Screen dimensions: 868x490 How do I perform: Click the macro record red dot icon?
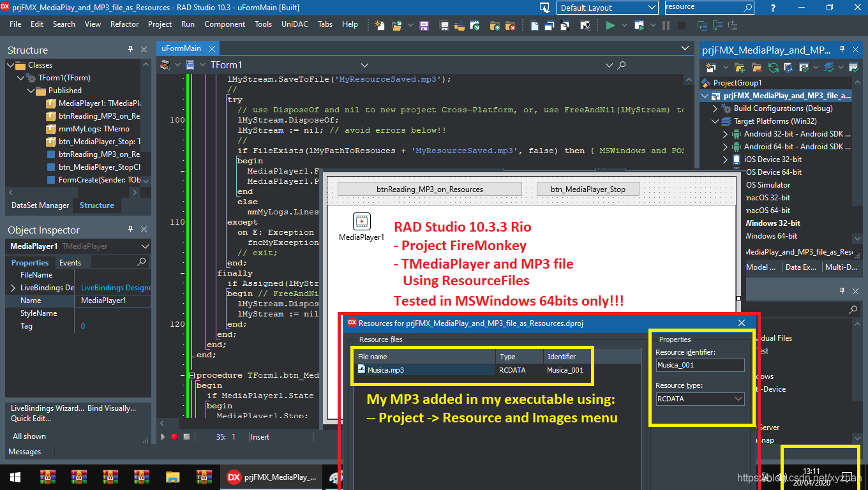click(x=174, y=437)
